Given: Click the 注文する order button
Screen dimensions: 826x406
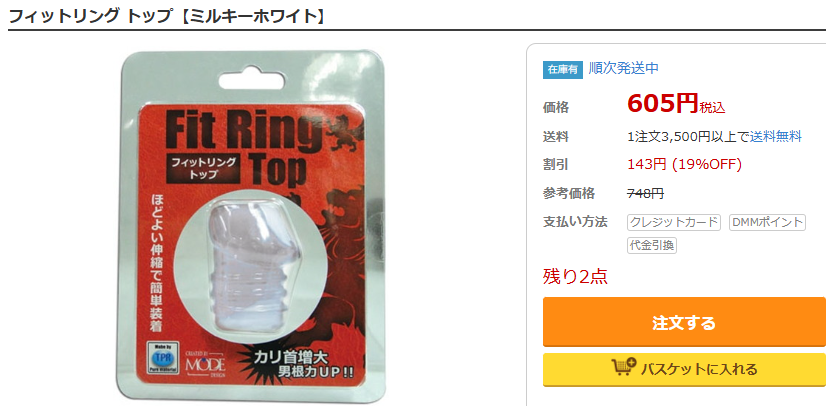Looking at the screenshot, I should tap(684, 322).
